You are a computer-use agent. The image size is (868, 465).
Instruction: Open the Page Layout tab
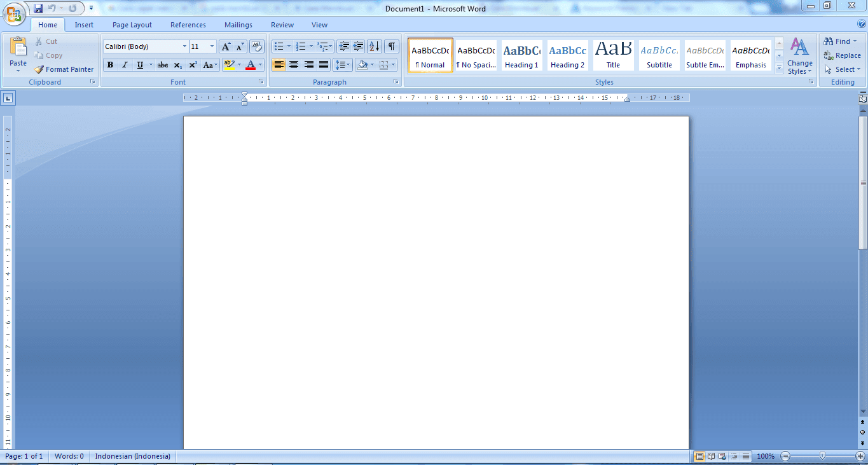(132, 25)
